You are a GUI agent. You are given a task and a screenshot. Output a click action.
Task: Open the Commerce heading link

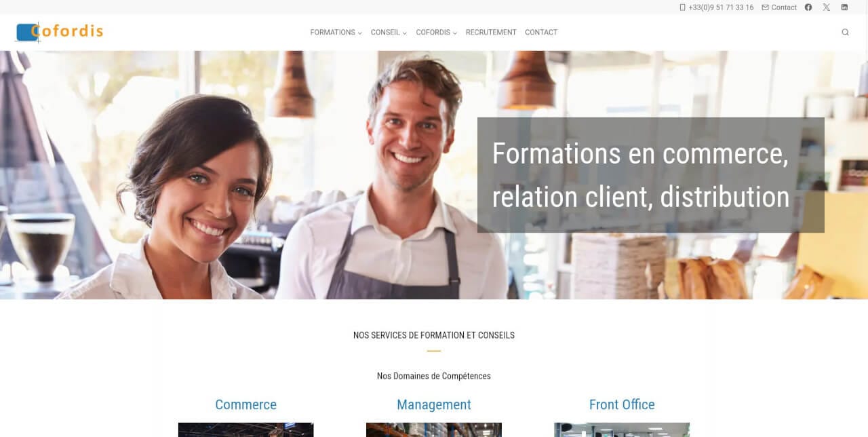tap(246, 404)
